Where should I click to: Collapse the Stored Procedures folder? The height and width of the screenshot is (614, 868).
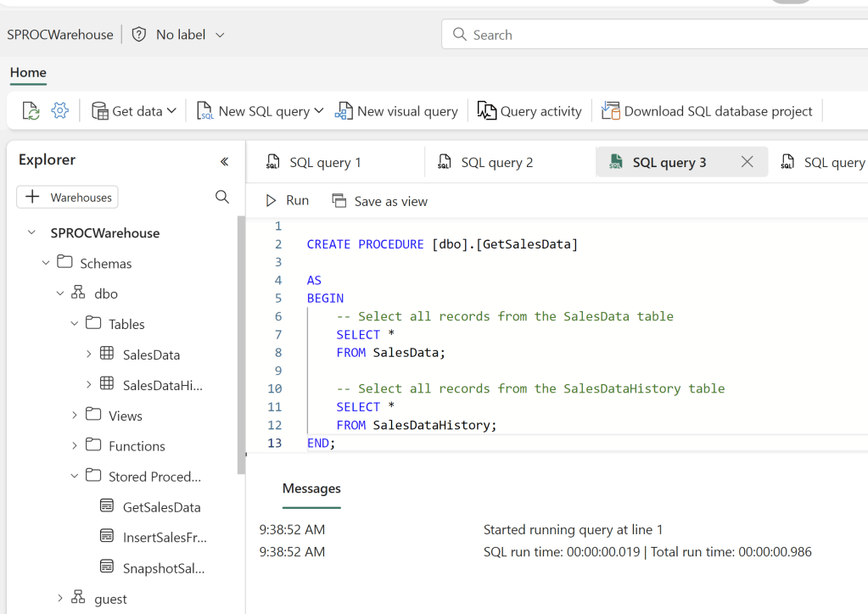pyautogui.click(x=75, y=477)
